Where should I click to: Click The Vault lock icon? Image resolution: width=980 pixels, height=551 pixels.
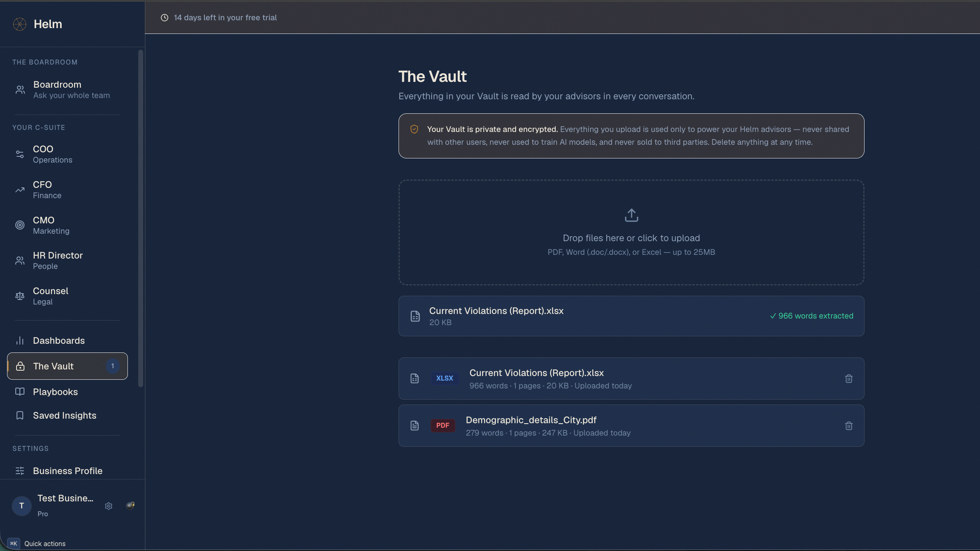(x=20, y=366)
